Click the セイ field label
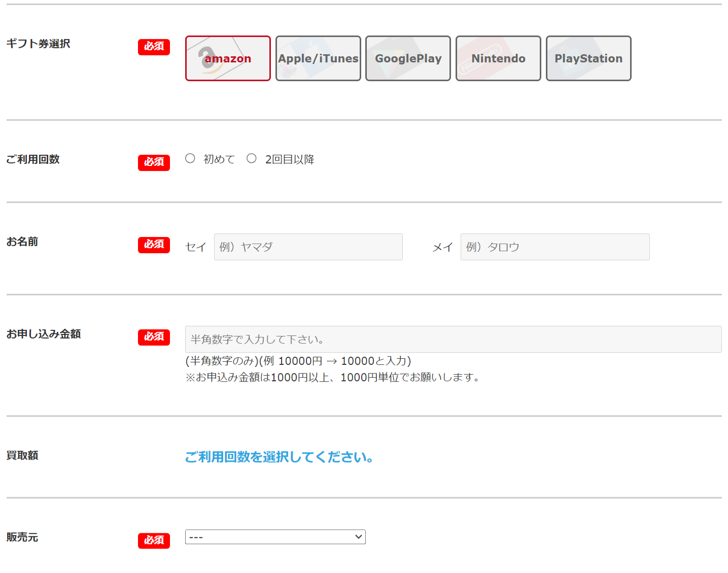The height and width of the screenshot is (573, 728). point(196,247)
